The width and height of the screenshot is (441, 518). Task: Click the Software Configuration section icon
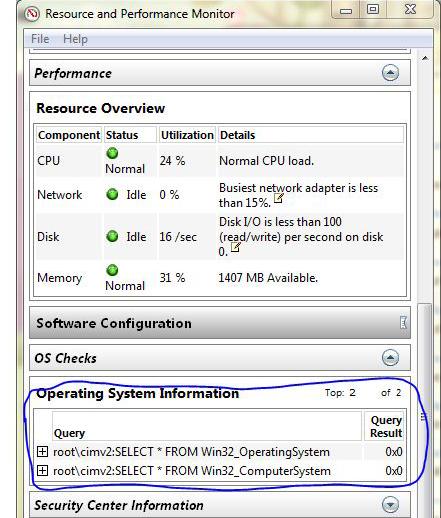pyautogui.click(x=403, y=323)
